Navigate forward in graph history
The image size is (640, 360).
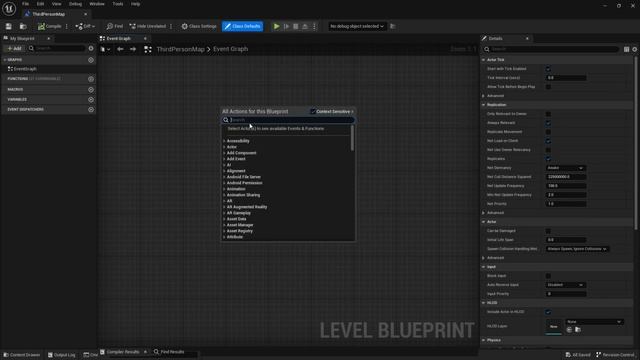pos(133,49)
